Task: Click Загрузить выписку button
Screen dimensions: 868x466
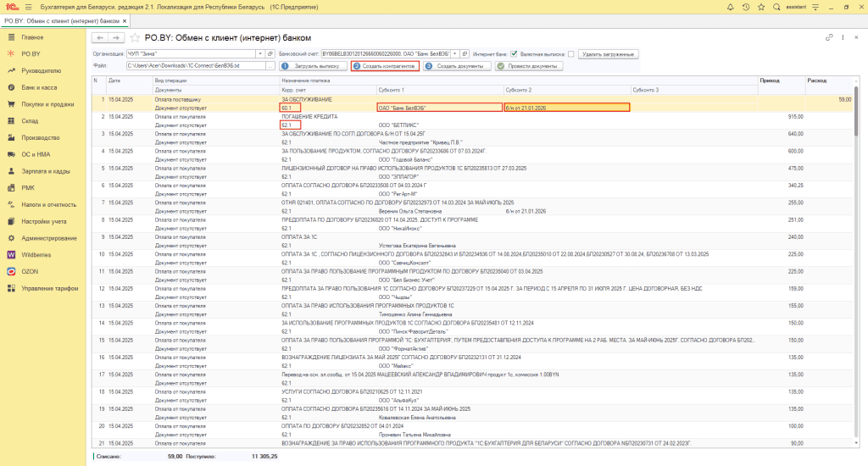Action: [312, 65]
